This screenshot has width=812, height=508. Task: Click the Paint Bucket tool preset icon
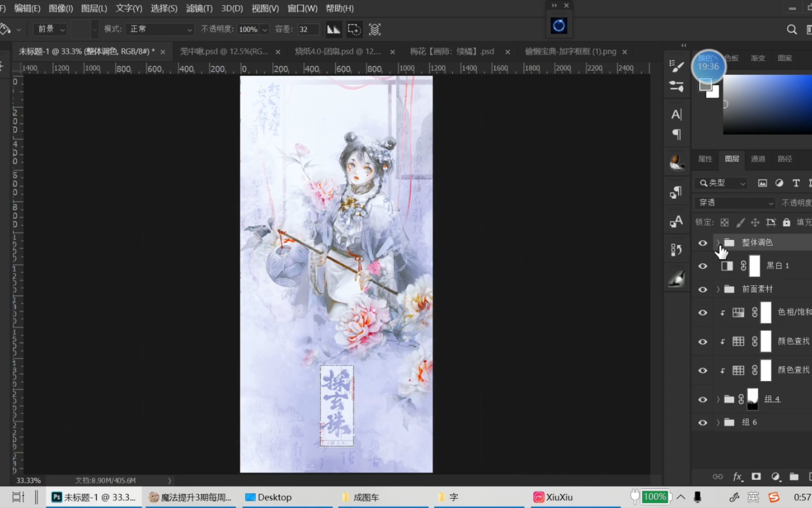pos(5,29)
